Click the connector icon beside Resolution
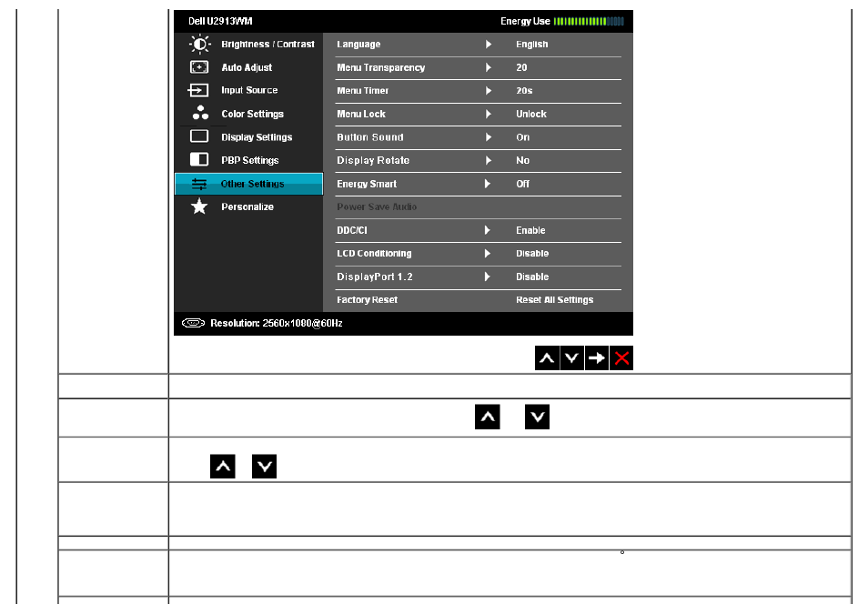The image size is (868, 614). pos(193,323)
